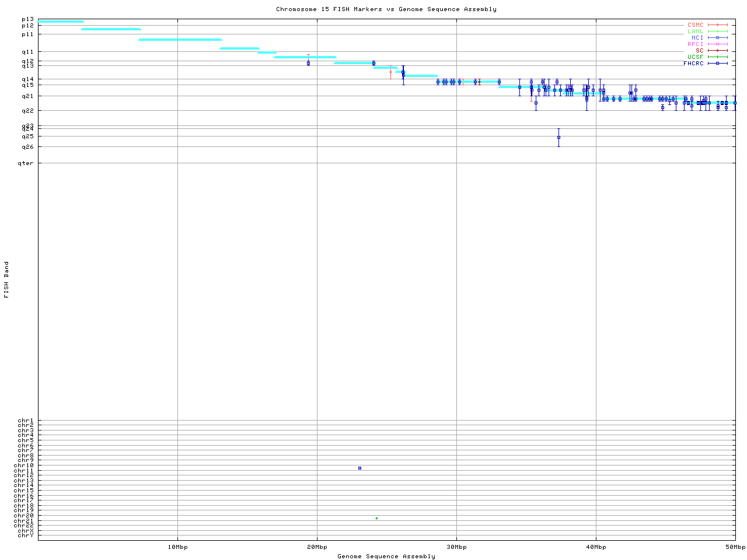Select the chr1 row label
Screen dimensions: 747x560
tap(26, 421)
